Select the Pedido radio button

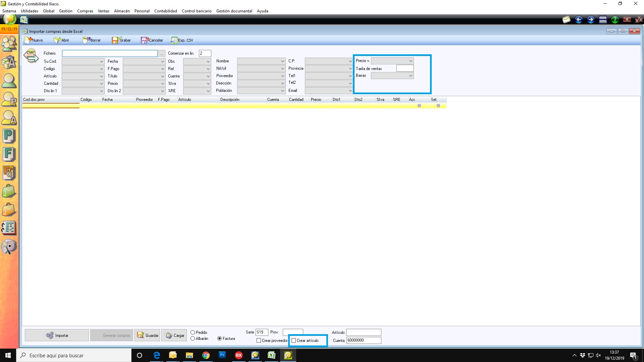[193, 333]
